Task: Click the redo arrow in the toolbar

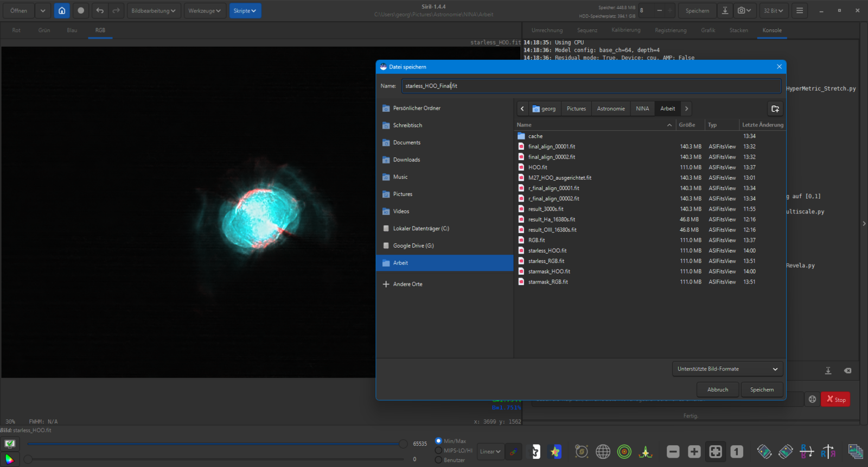Action: (x=116, y=10)
